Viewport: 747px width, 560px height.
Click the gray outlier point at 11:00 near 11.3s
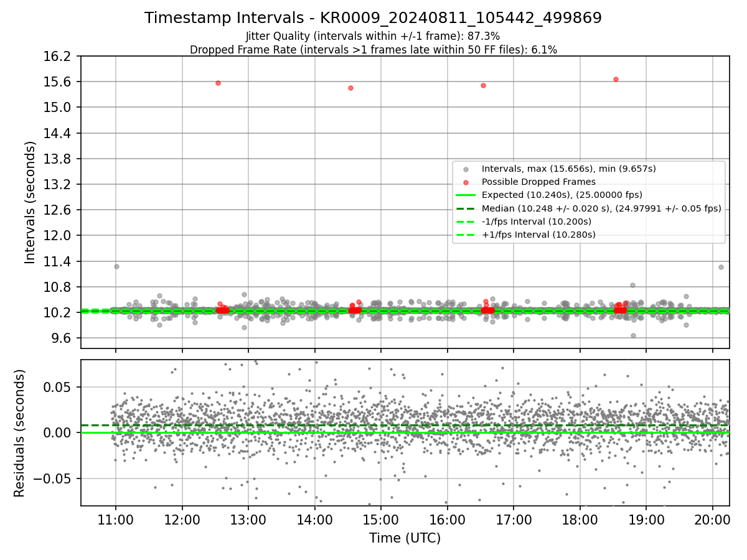(x=116, y=266)
